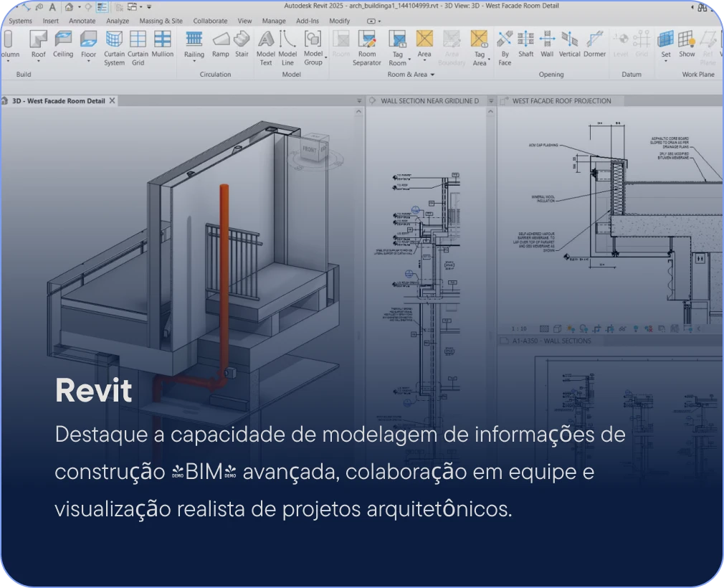This screenshot has width=724, height=588.
Task: Expand the Roof tool dropdown arrow
Action: [x=38, y=62]
